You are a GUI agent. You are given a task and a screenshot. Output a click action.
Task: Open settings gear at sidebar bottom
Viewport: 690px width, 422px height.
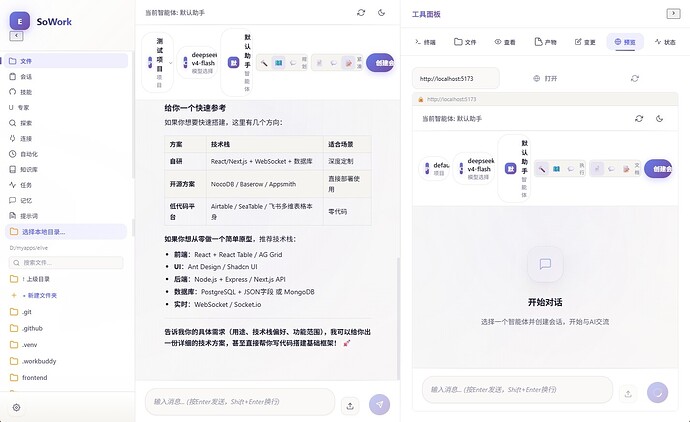click(16, 407)
